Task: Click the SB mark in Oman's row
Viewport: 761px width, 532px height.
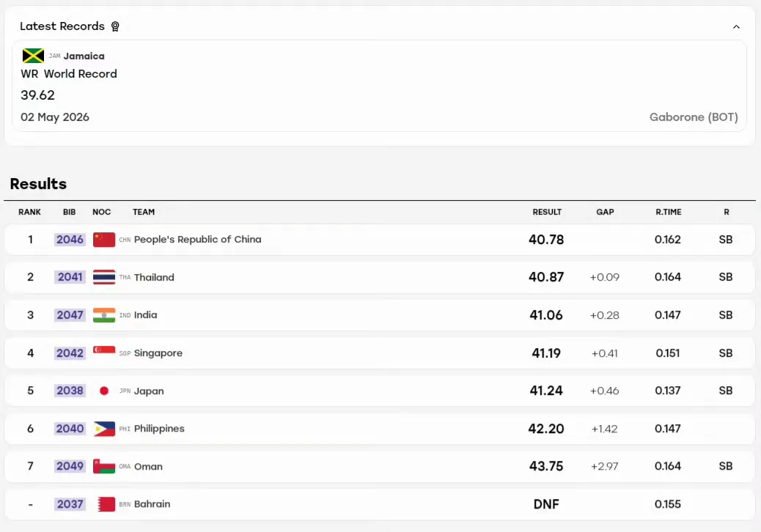Action: tap(726, 466)
